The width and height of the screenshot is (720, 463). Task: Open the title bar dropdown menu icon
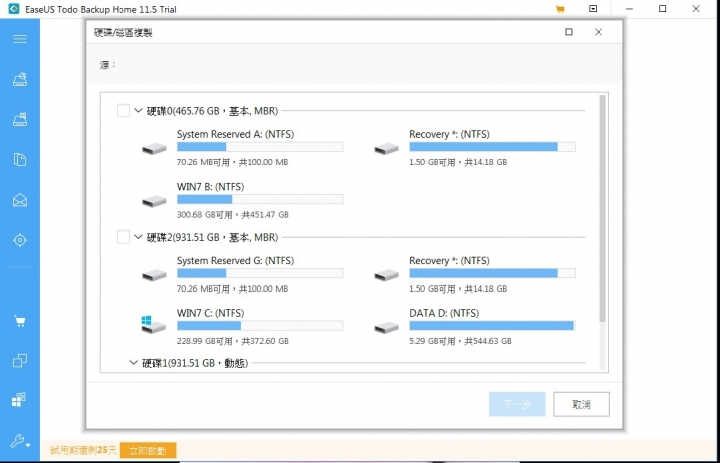[x=593, y=9]
